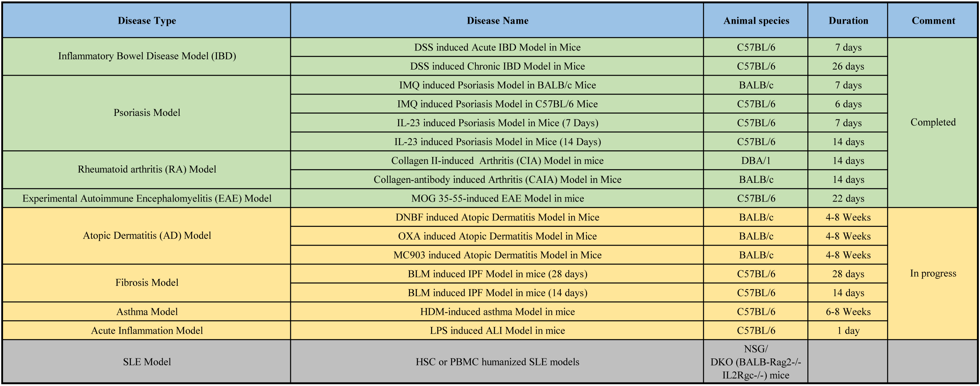Click the 26 days duration cell

(848, 66)
